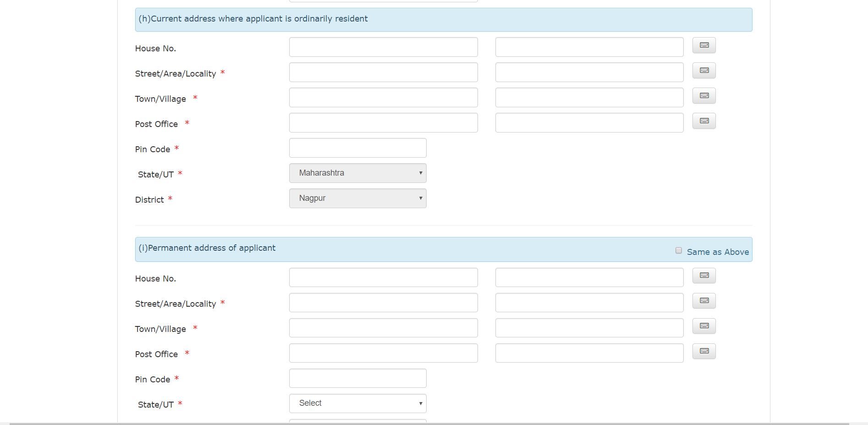
Task: Open virtual keyboard for current Street/Area/Locality
Action: [704, 71]
